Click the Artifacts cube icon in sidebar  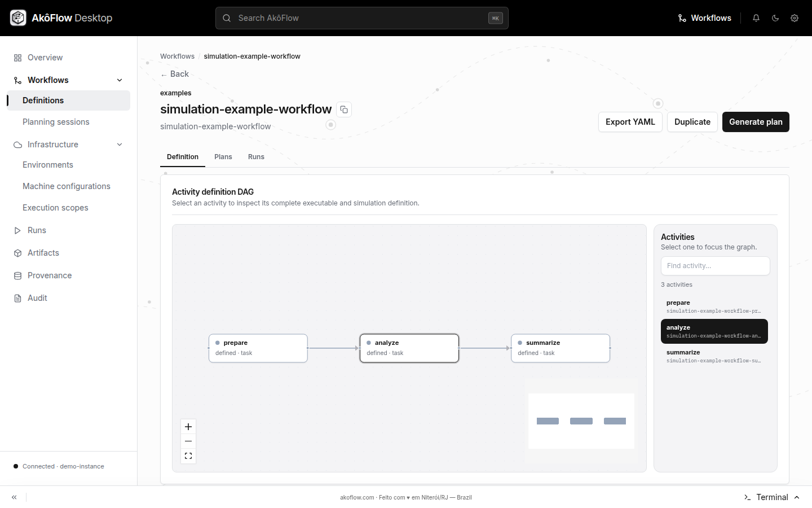pyautogui.click(x=17, y=253)
